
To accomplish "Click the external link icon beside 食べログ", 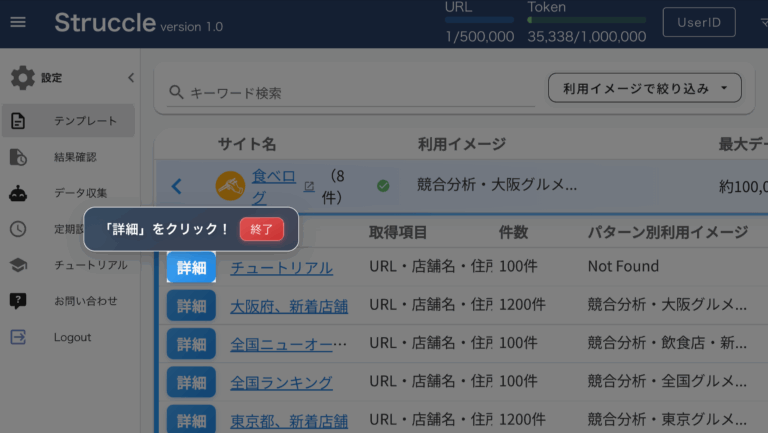I will (309, 186).
